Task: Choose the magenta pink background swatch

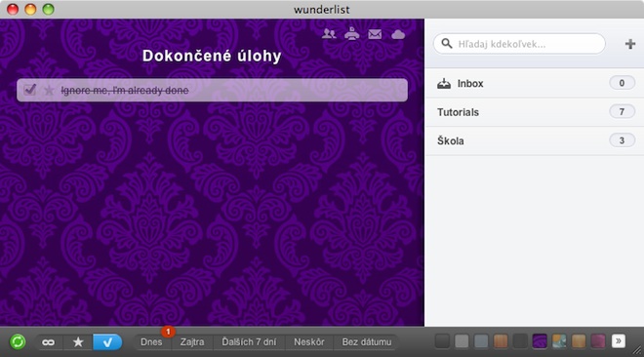Action: pos(598,341)
